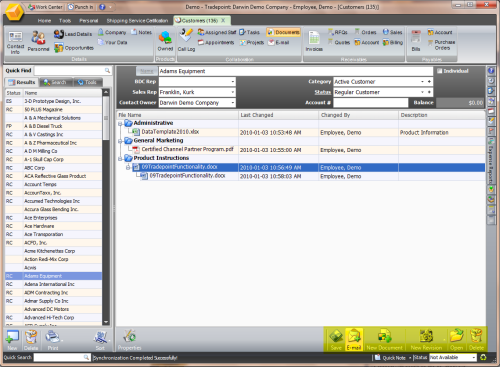Click the Contact Info ribbon icon
This screenshot has height=367, width=500.
pyautogui.click(x=15, y=42)
